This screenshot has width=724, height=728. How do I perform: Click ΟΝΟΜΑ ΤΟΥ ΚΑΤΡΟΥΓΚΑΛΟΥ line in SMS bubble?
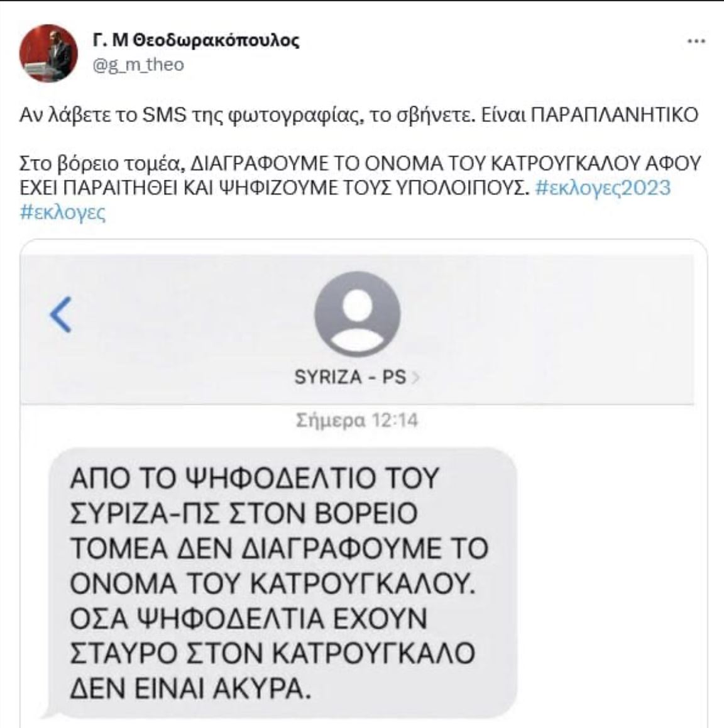[273, 583]
